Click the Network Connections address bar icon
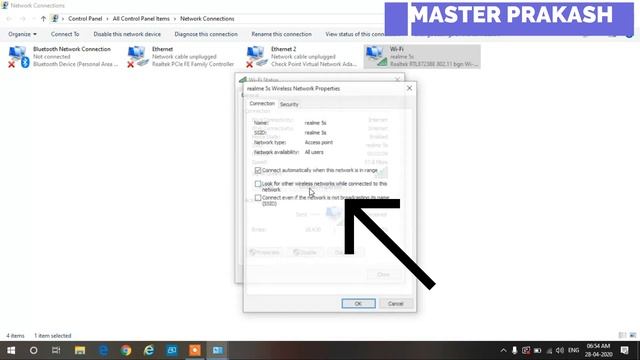Viewport: 640px width, 360px height. click(55, 18)
